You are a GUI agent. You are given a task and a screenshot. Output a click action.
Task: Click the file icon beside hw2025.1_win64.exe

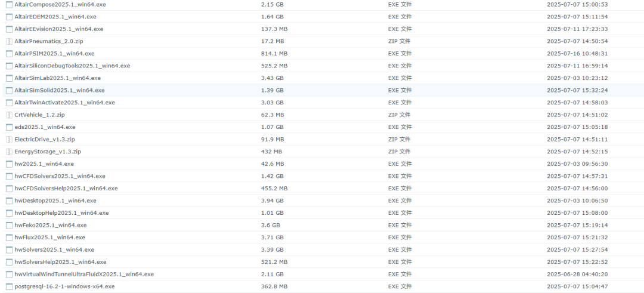point(9,164)
